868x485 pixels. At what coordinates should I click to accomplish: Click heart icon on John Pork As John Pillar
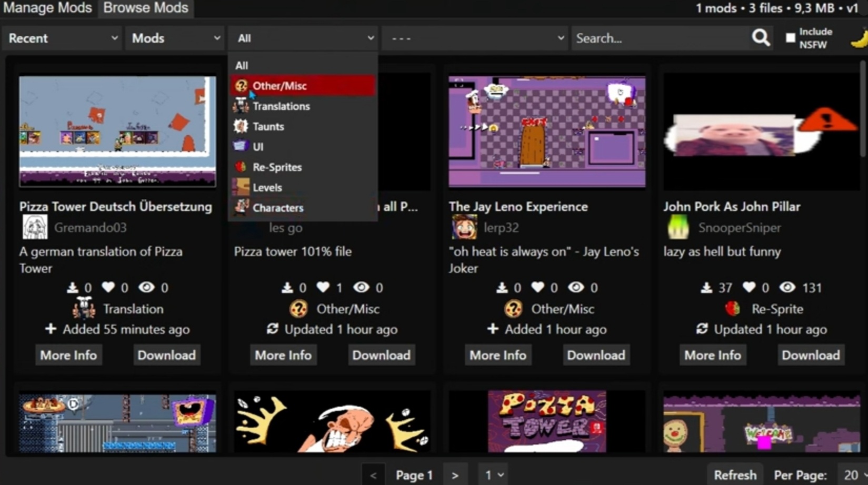749,287
